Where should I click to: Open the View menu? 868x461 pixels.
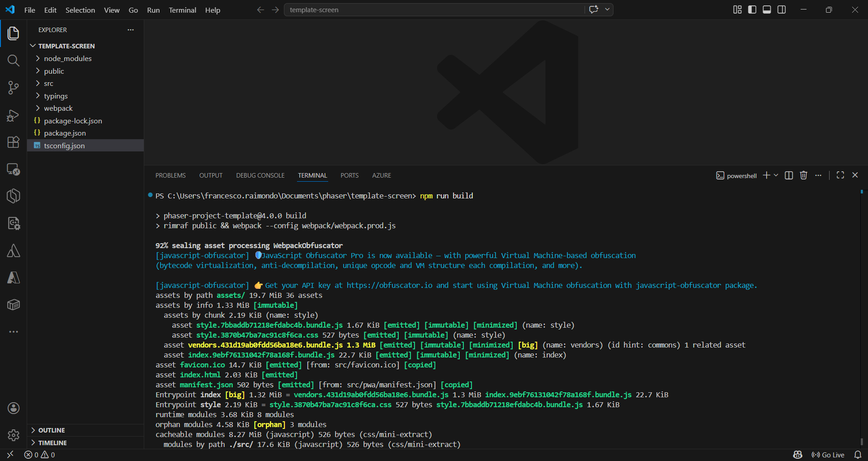pyautogui.click(x=112, y=10)
